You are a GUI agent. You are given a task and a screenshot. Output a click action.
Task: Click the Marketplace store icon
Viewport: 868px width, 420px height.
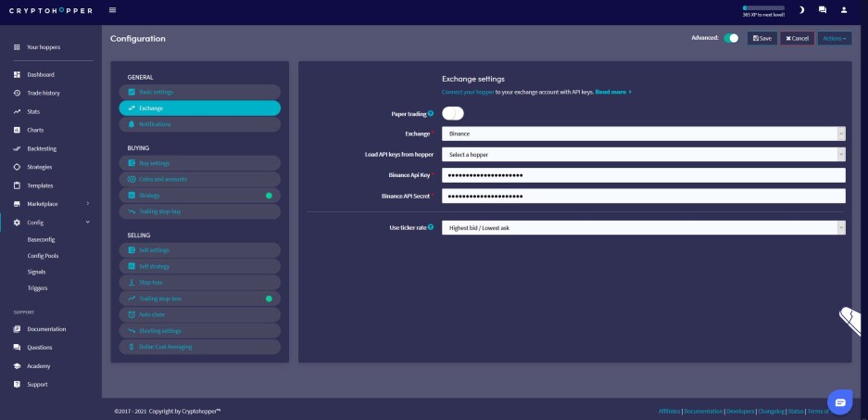17,204
